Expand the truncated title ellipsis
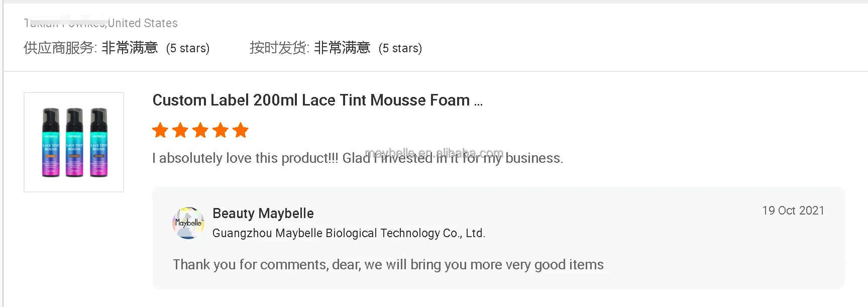The width and height of the screenshot is (868, 307). (x=478, y=103)
